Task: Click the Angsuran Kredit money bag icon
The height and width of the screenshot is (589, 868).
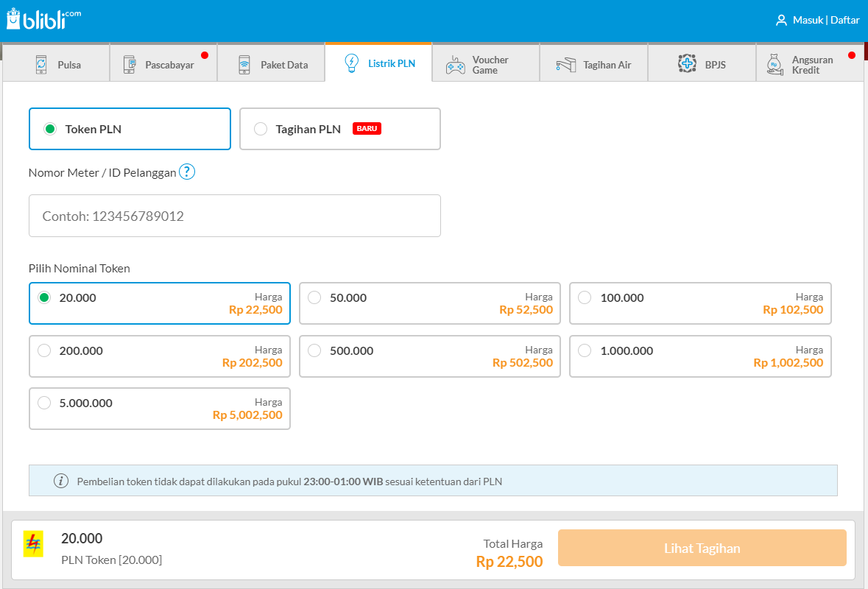Action: pyautogui.click(x=775, y=65)
